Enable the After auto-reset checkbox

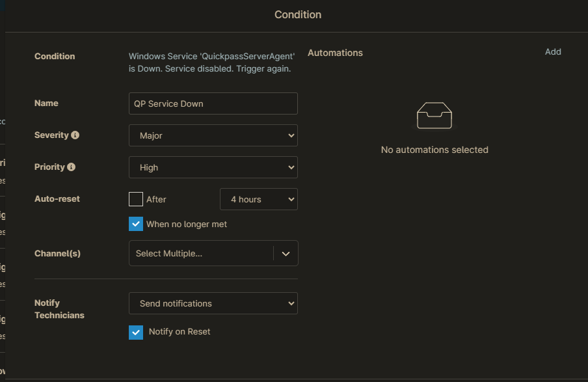tap(137, 199)
